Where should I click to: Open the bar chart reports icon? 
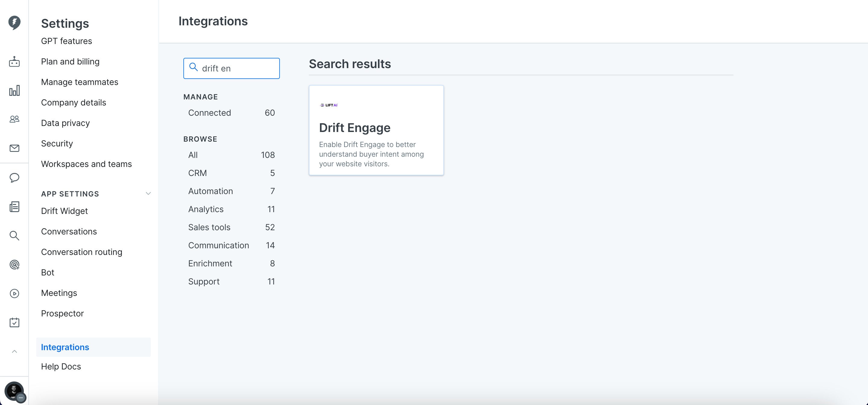click(x=14, y=90)
